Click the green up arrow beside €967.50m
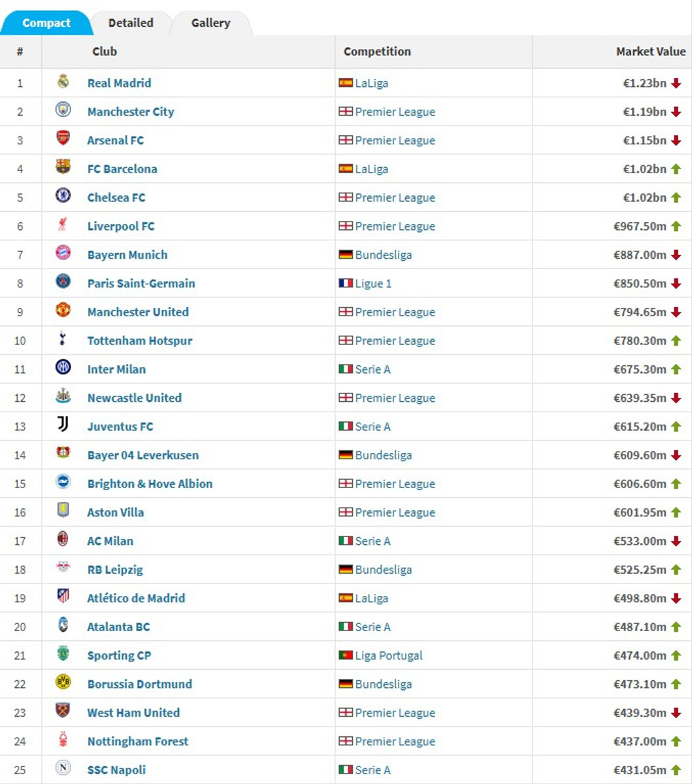The image size is (692, 784). pos(676,227)
